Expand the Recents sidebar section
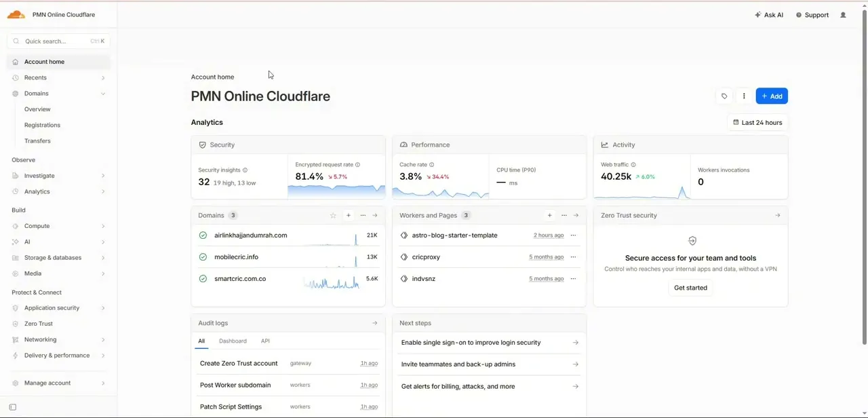Viewport: 868px width, 418px height. (58, 78)
